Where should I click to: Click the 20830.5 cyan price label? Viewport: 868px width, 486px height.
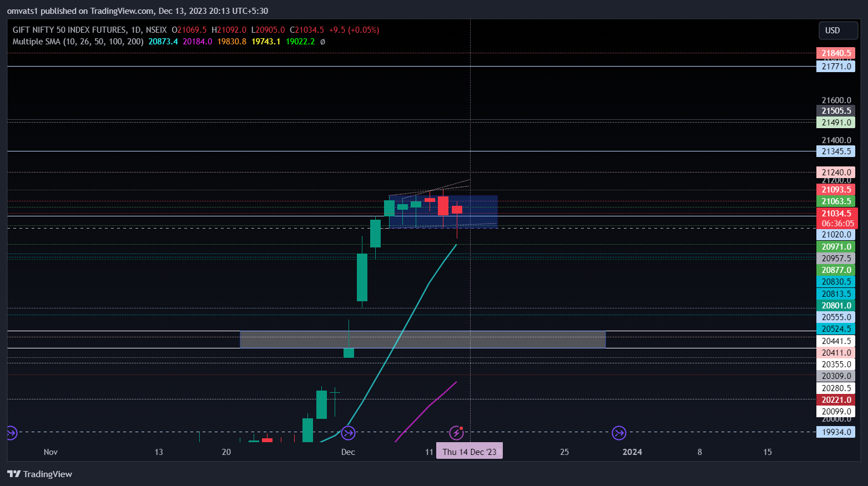pos(836,282)
